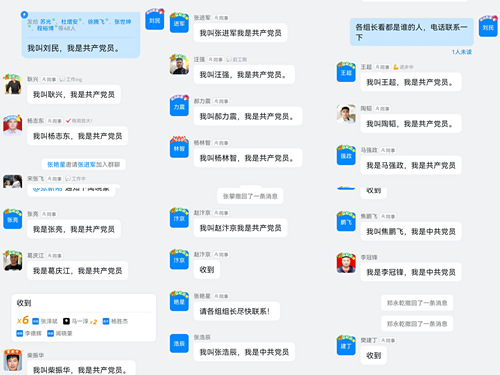Open the 张进军 link in invite notice
Viewport: 500px width, 375px height.
coord(87,164)
